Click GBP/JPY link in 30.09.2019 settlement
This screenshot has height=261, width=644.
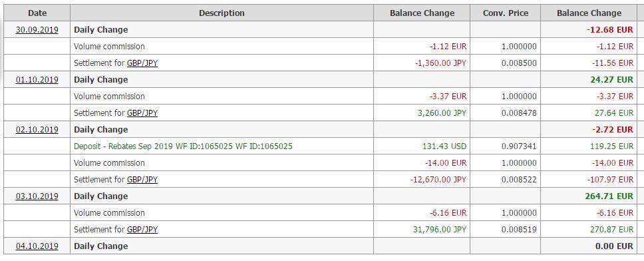point(142,63)
